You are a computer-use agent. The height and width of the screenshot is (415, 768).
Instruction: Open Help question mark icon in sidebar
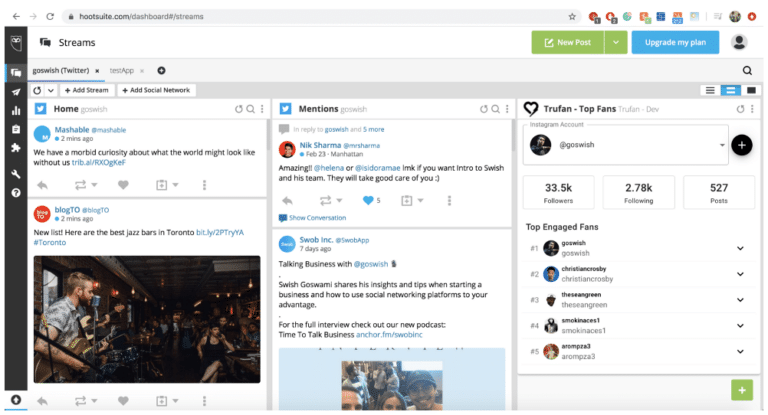tap(16, 193)
